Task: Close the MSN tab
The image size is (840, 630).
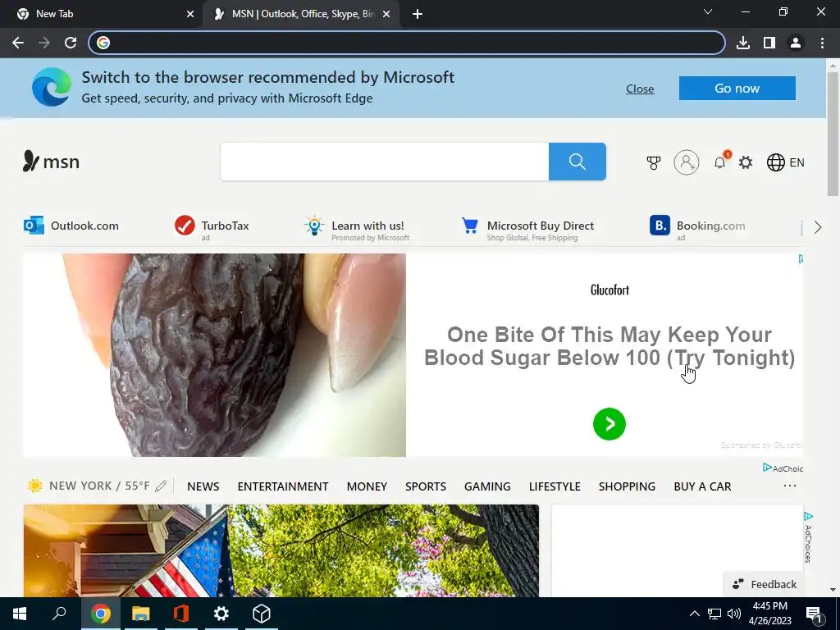Action: tap(386, 15)
